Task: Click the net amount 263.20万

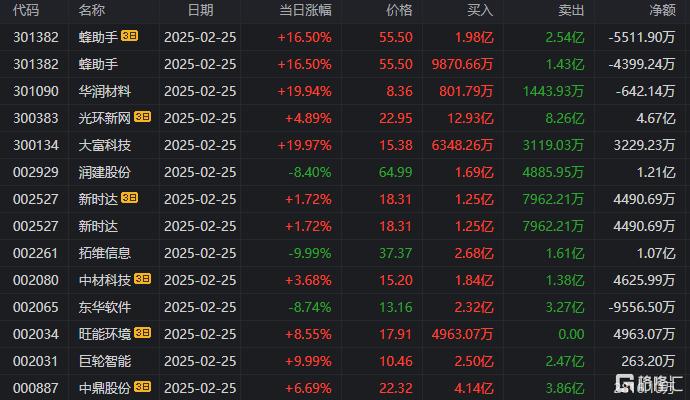Action: pos(649,361)
